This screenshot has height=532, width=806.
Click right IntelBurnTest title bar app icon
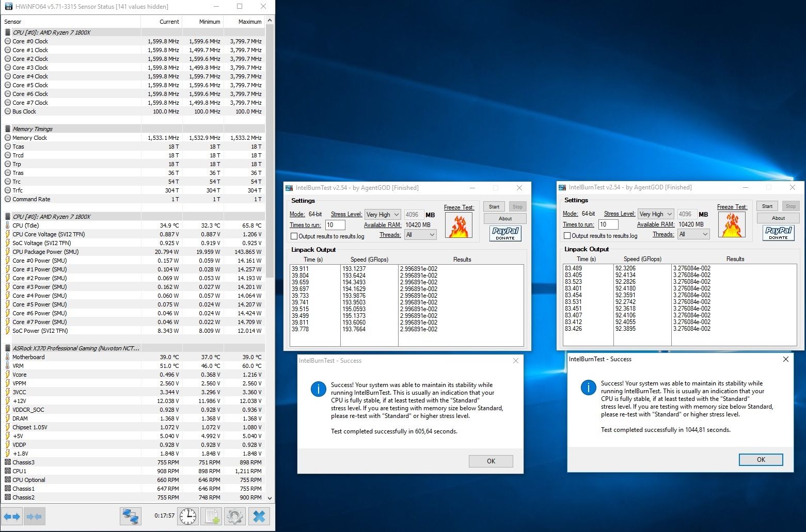563,187
